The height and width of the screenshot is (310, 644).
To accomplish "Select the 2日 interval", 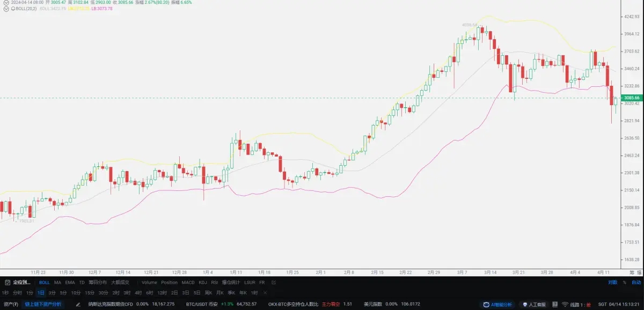I will 174,293.
